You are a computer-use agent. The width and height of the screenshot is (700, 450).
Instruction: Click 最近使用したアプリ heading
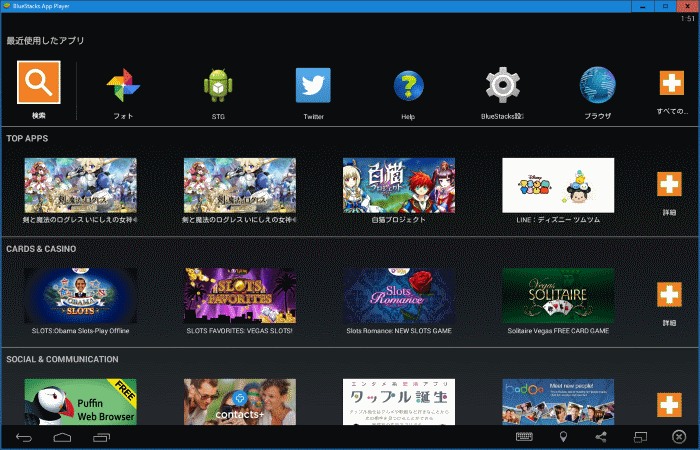(45, 41)
